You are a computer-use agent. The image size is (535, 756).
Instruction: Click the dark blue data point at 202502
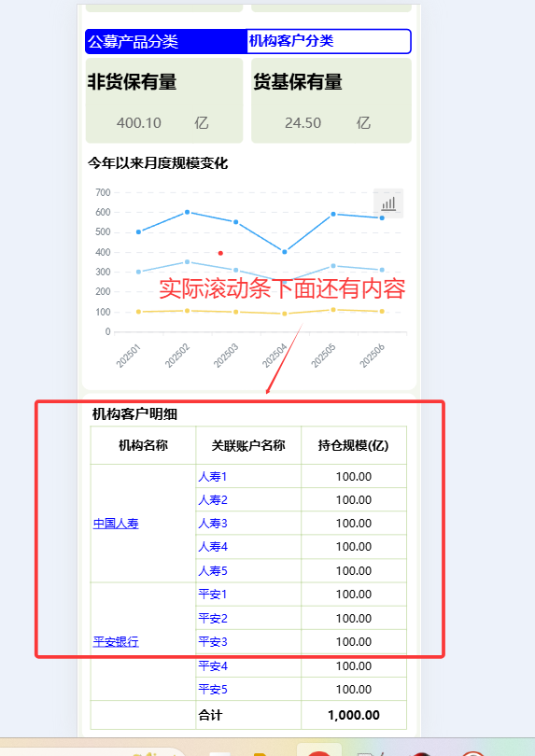[x=187, y=212]
